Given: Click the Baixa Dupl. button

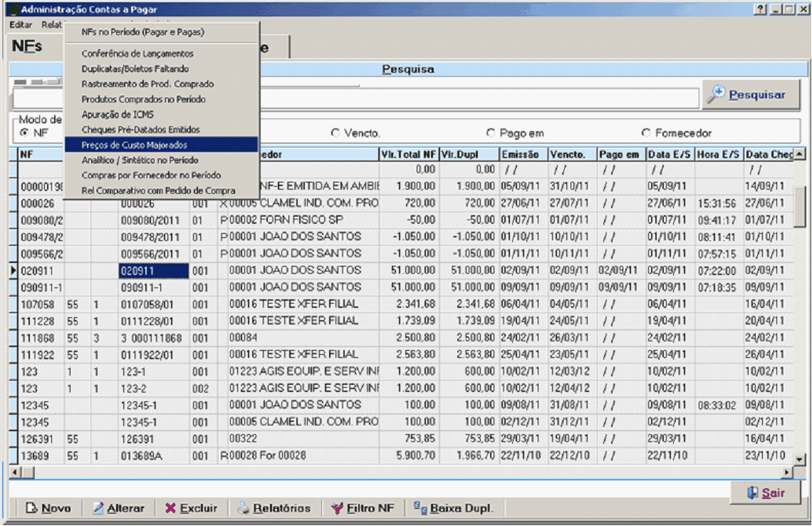Looking at the screenshot, I should pyautogui.click(x=453, y=508).
